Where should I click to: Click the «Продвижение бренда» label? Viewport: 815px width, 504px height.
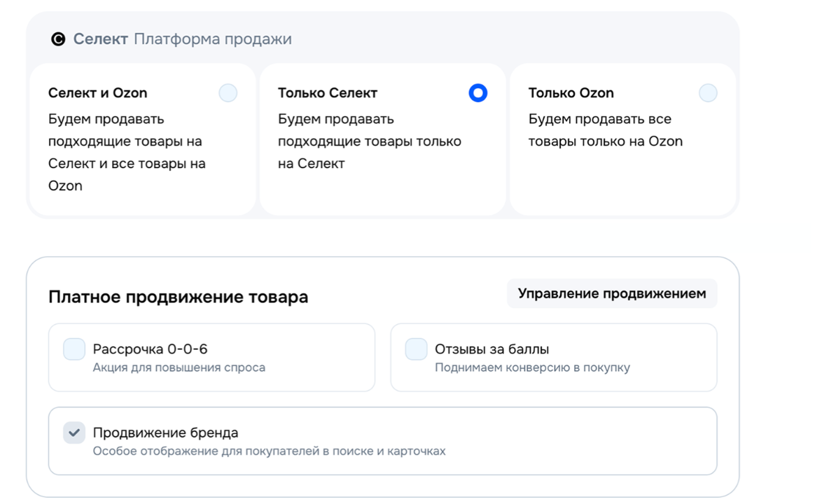click(x=165, y=433)
